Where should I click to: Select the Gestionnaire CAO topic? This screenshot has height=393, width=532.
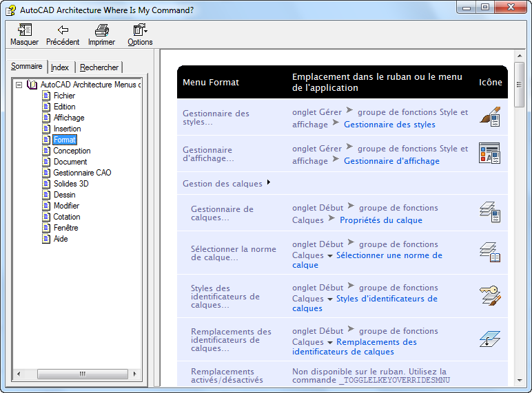82,173
